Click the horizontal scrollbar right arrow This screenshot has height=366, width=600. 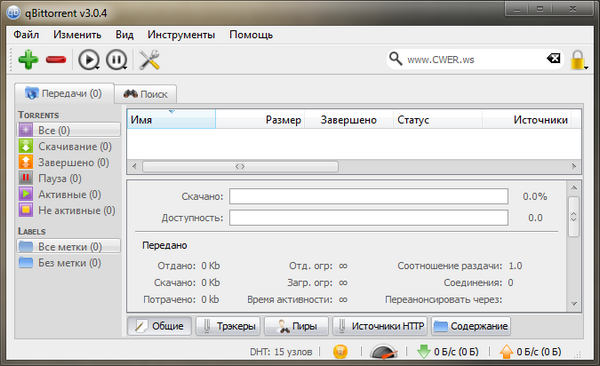tap(574, 166)
